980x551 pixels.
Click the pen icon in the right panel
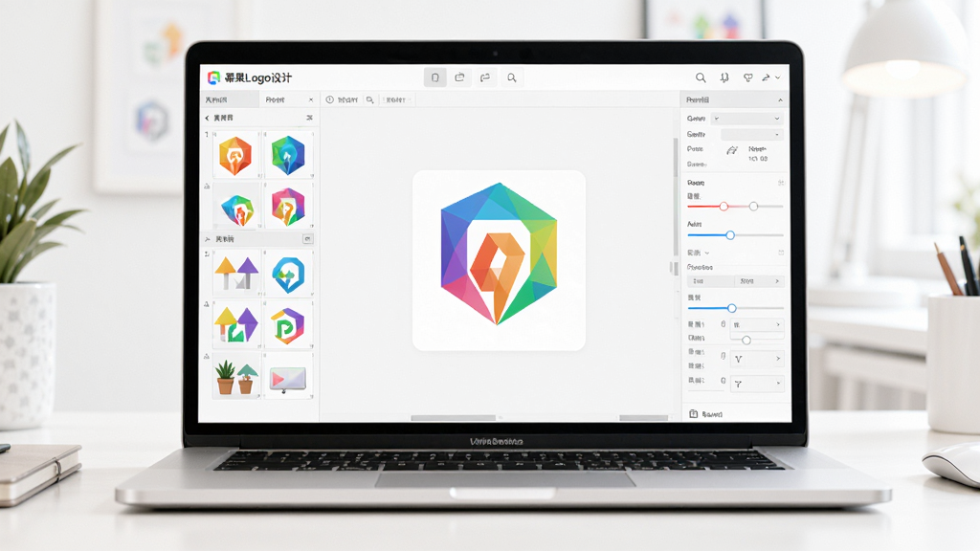coord(732,150)
